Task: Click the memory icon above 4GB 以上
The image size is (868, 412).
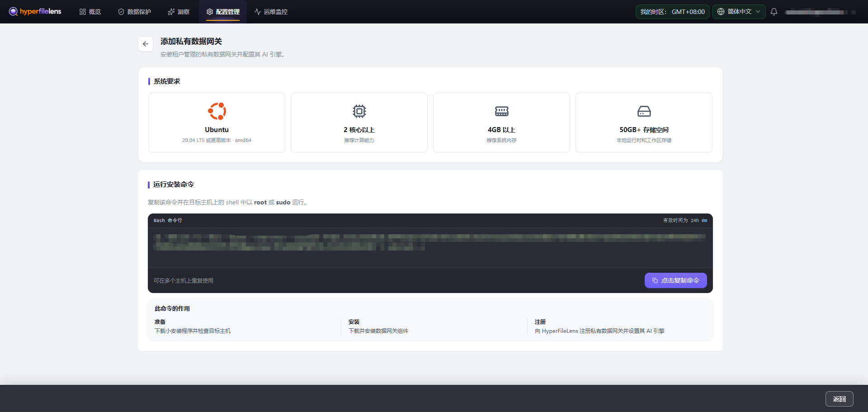Action: (502, 111)
